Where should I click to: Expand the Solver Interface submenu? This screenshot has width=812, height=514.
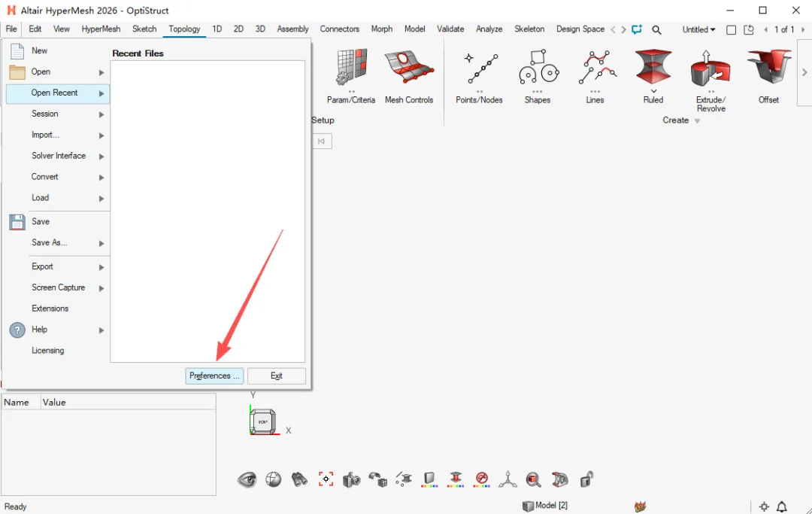(x=101, y=156)
